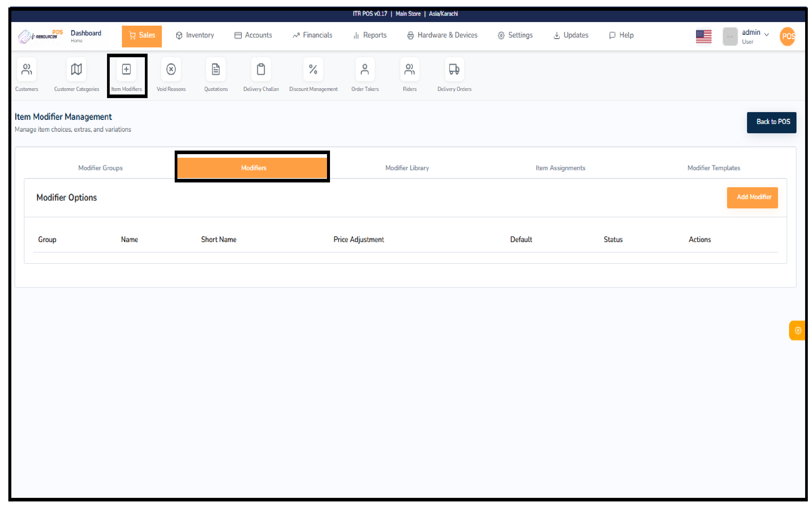Viewport: 812px width, 508px height.
Task: Expand the admin user dropdown
Action: (754, 35)
